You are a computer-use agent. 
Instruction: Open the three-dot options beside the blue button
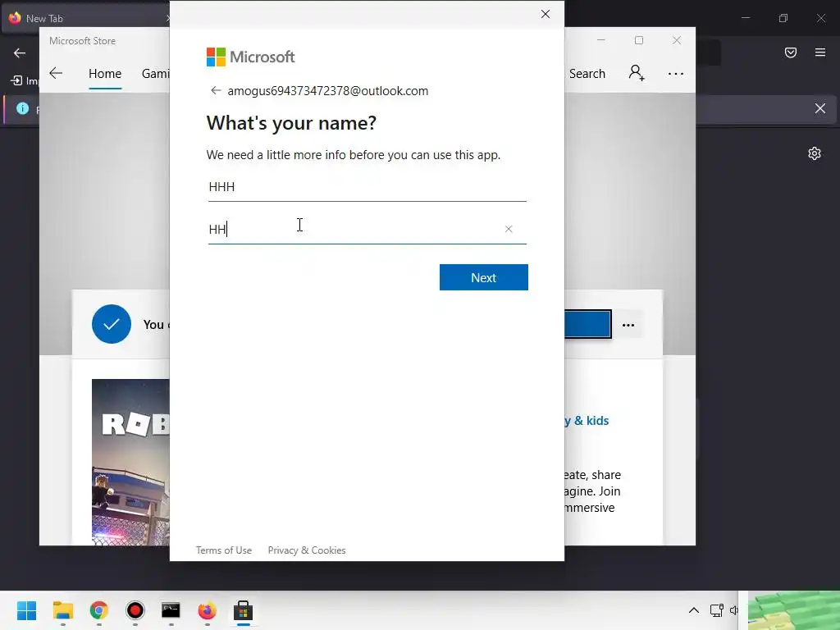[628, 325]
